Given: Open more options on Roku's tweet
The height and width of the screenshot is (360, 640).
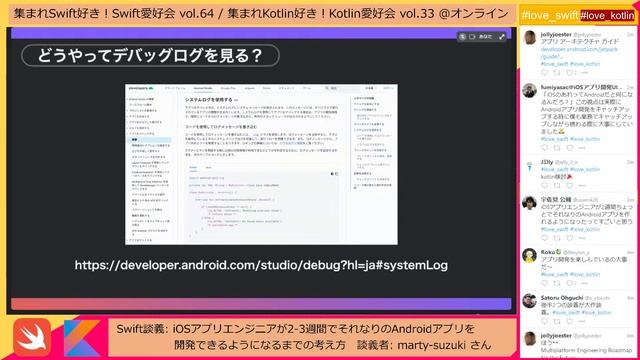Looking at the screenshot, I should (584, 283).
